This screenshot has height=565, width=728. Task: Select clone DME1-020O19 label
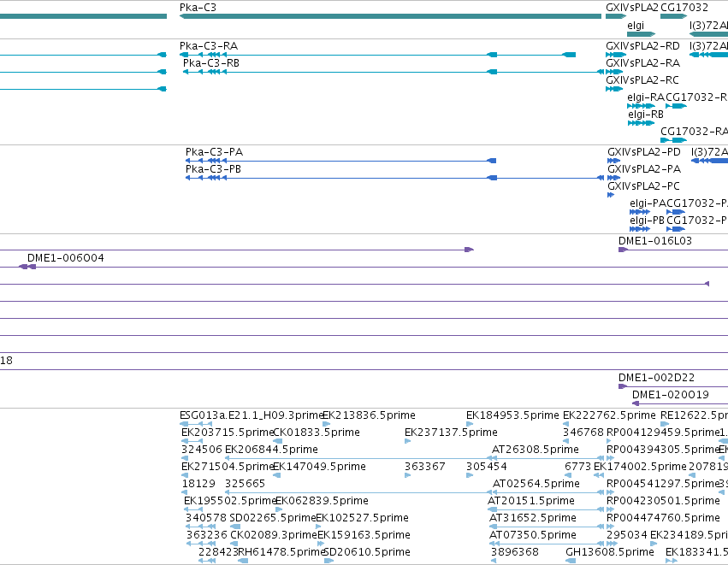[671, 395]
